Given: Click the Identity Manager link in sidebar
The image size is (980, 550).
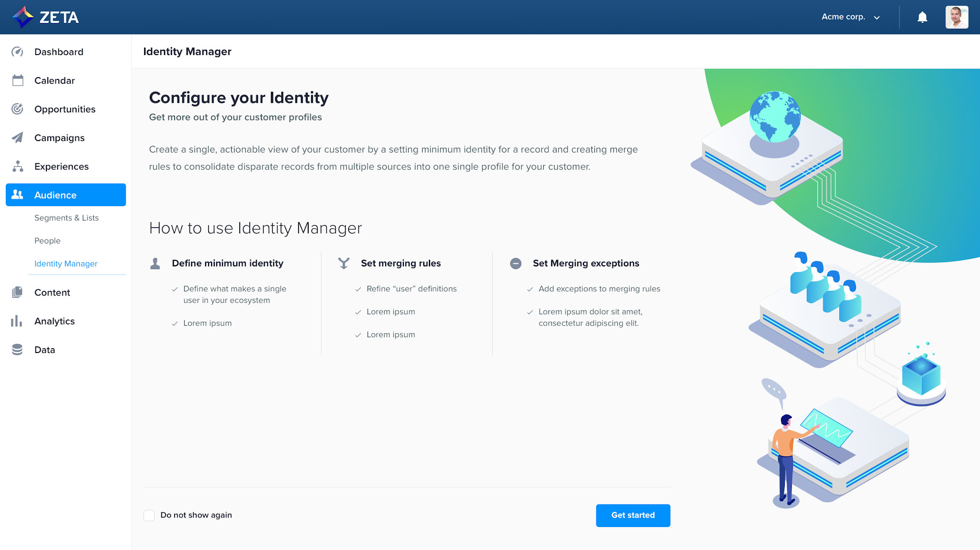Looking at the screenshot, I should point(66,263).
